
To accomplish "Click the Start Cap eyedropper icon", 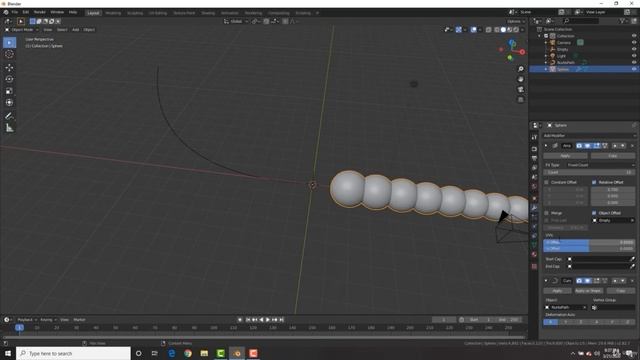I will point(632,259).
